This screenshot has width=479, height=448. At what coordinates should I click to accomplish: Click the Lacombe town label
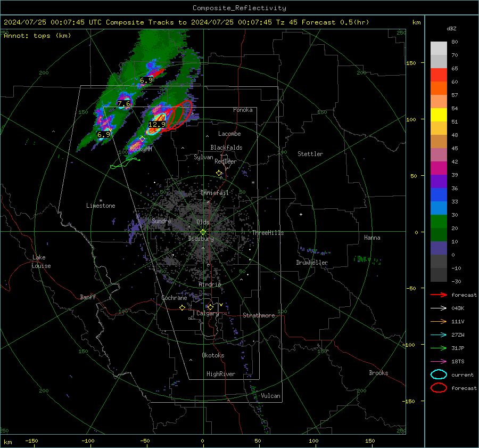click(x=229, y=134)
